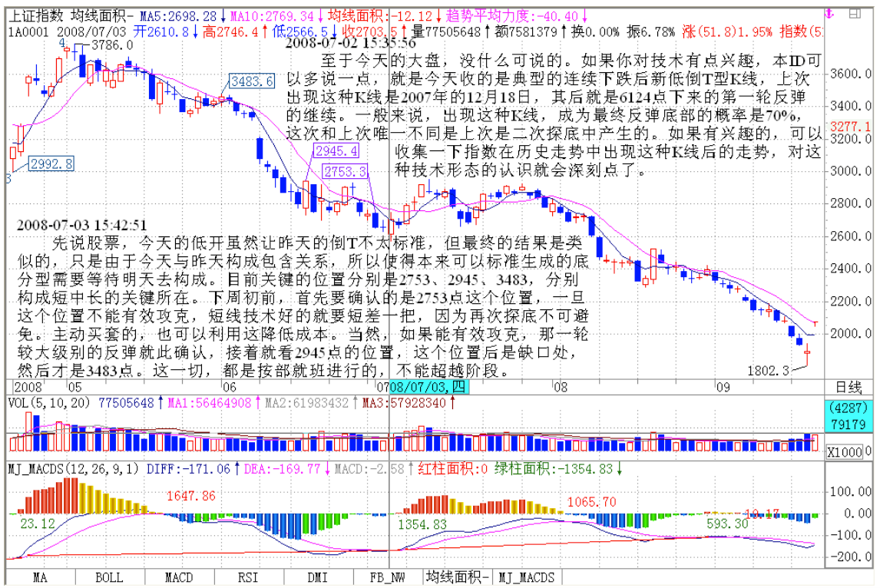
Task: Click the MA1:56464908 volume average value
Action: tap(210, 403)
